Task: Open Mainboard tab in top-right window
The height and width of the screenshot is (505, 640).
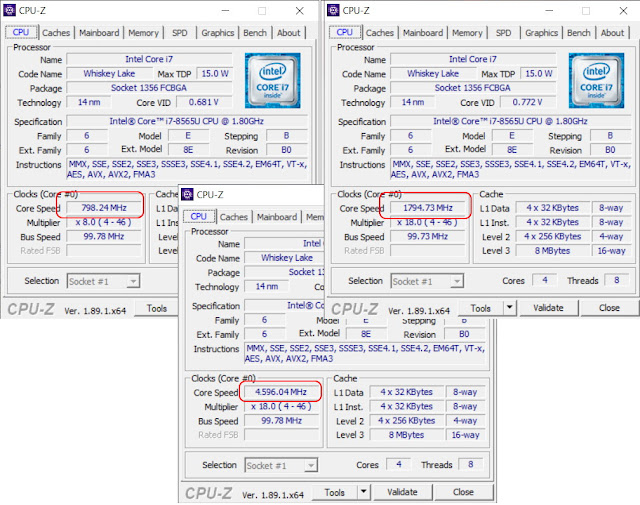Action: (423, 33)
